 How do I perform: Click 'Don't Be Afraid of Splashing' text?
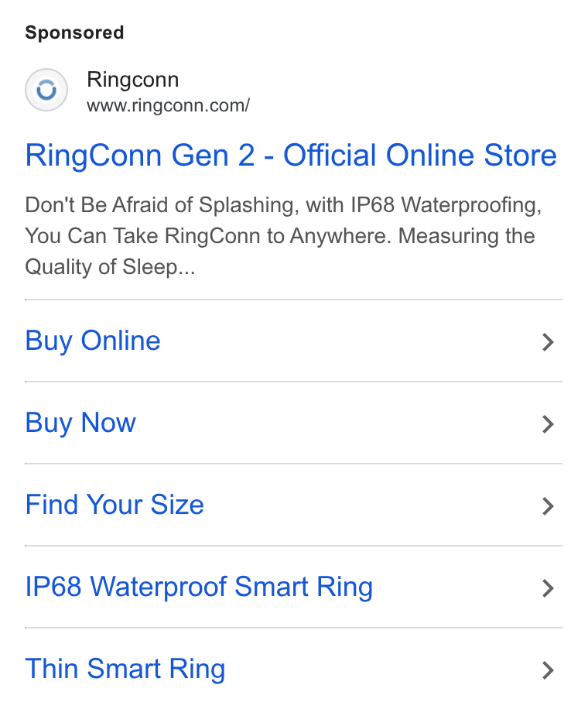162,205
